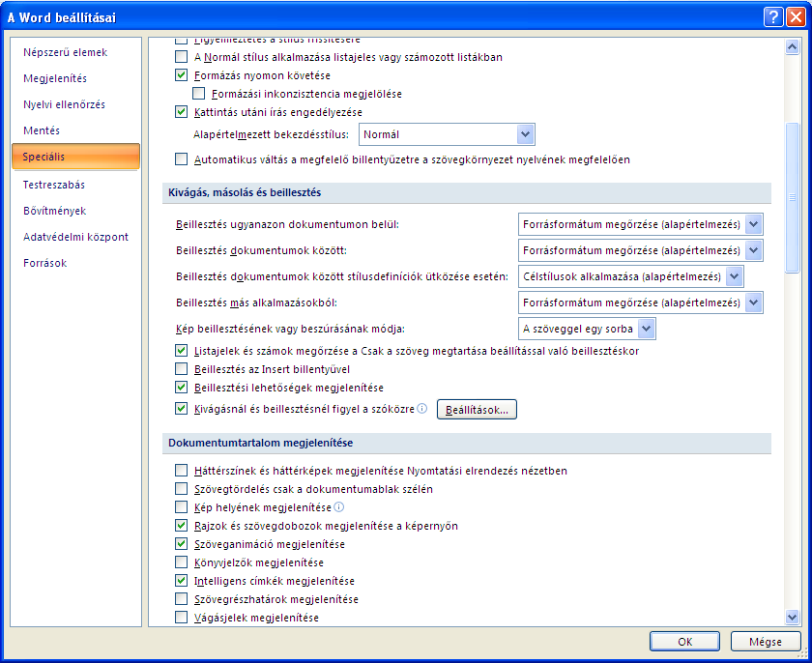
Task: Click scrollbar down arrow
Action: pos(792,617)
